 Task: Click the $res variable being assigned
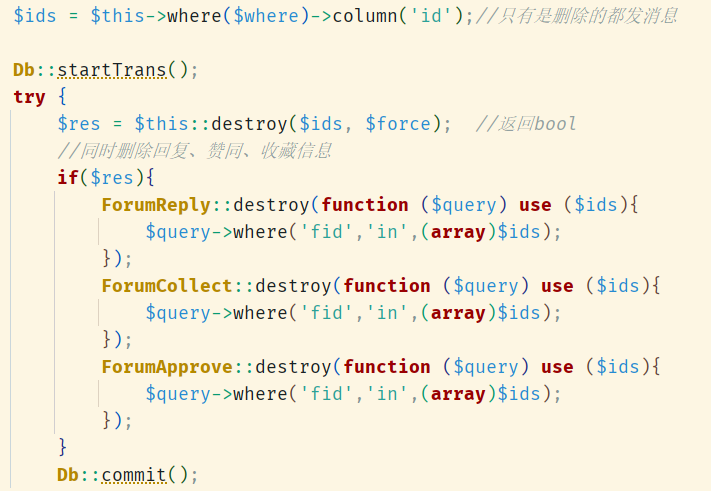[79, 124]
